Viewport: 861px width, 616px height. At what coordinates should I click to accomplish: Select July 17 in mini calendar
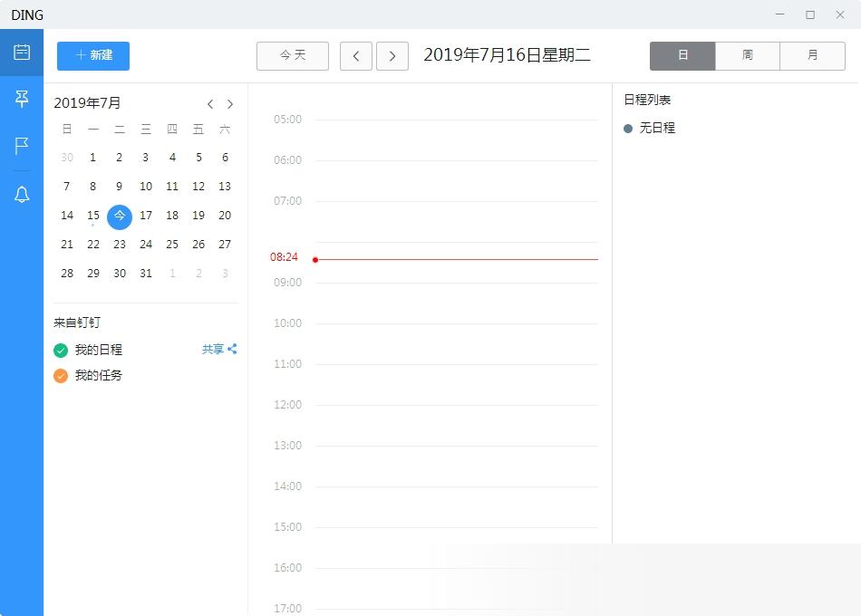(146, 216)
